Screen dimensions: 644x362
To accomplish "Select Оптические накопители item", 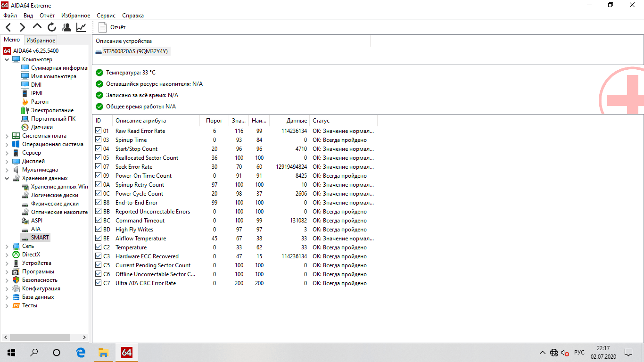I will click(x=54, y=212).
